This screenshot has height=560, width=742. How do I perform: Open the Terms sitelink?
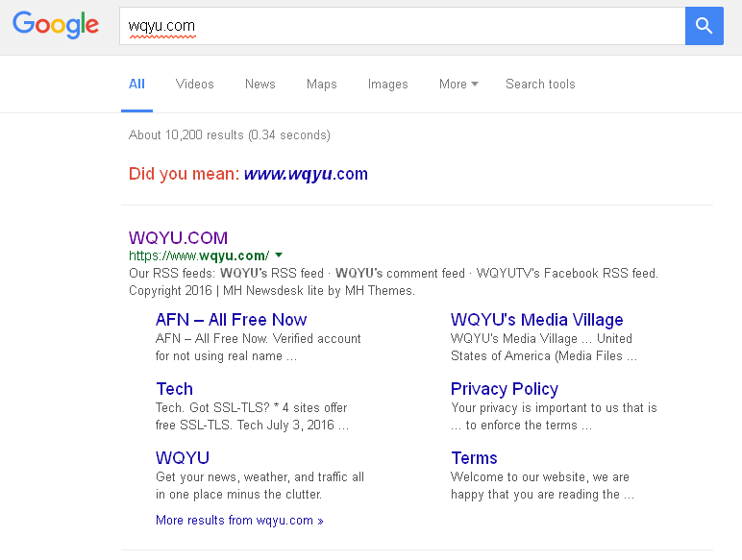click(474, 458)
